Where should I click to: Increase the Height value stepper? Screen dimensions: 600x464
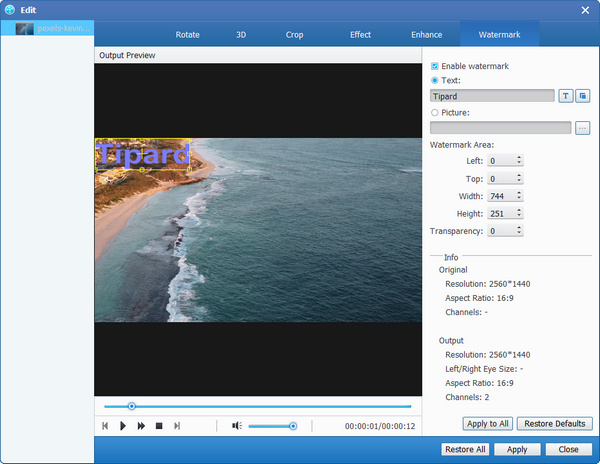[519, 210]
